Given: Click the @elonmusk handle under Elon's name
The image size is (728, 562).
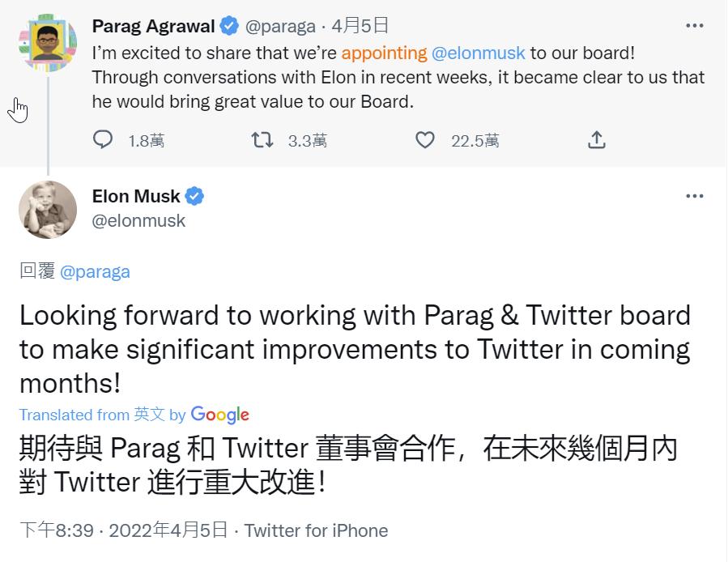Looking at the screenshot, I should pyautogui.click(x=138, y=220).
